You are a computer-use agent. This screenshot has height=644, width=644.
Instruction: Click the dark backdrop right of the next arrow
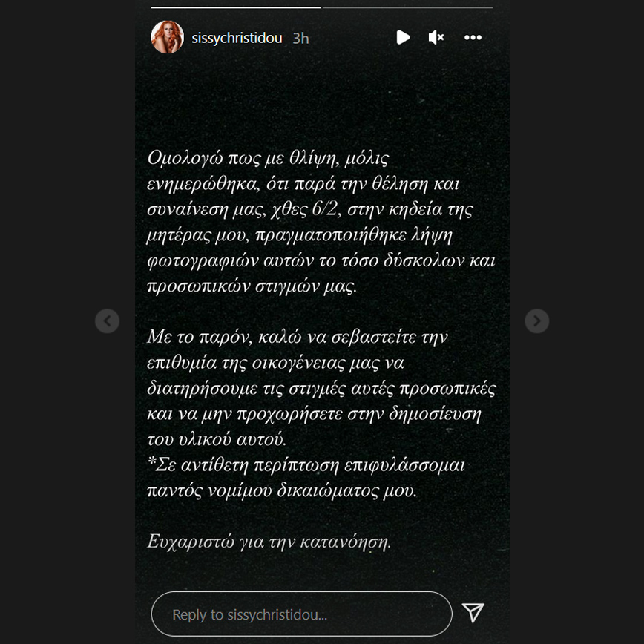coord(597,321)
